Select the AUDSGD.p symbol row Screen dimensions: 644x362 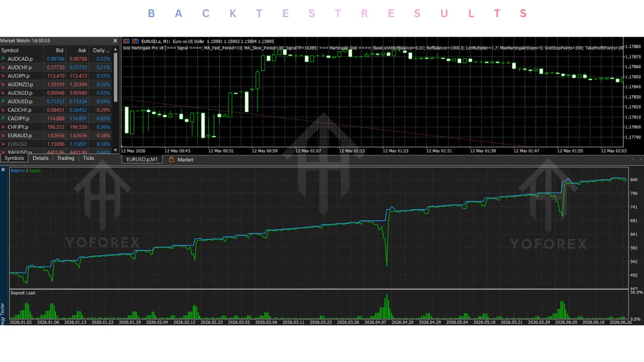click(x=56, y=93)
